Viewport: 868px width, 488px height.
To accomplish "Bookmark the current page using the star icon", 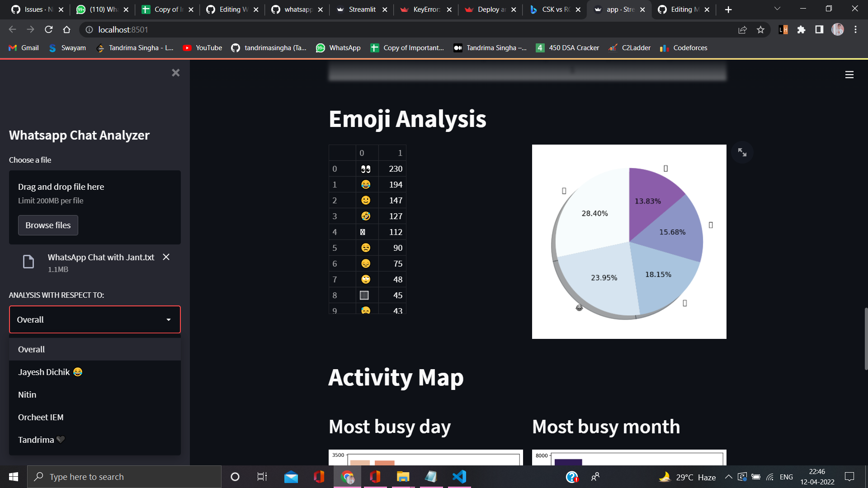I will coord(761,30).
